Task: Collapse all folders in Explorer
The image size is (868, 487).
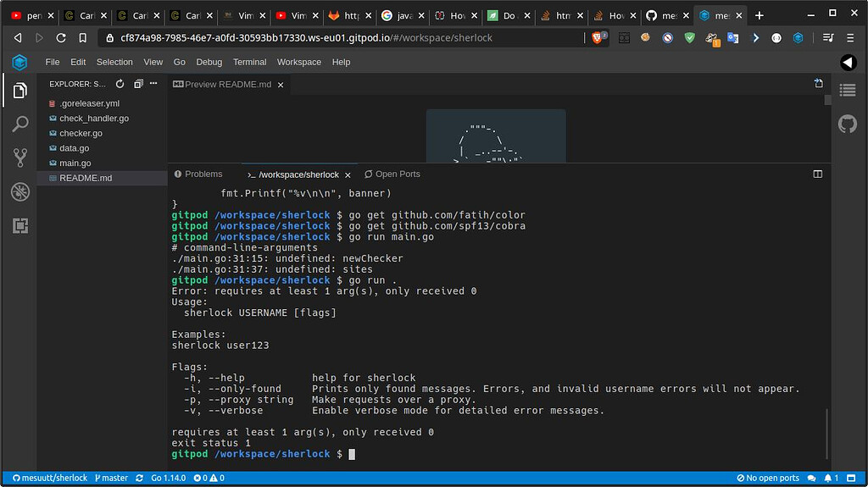Action: 136,84
